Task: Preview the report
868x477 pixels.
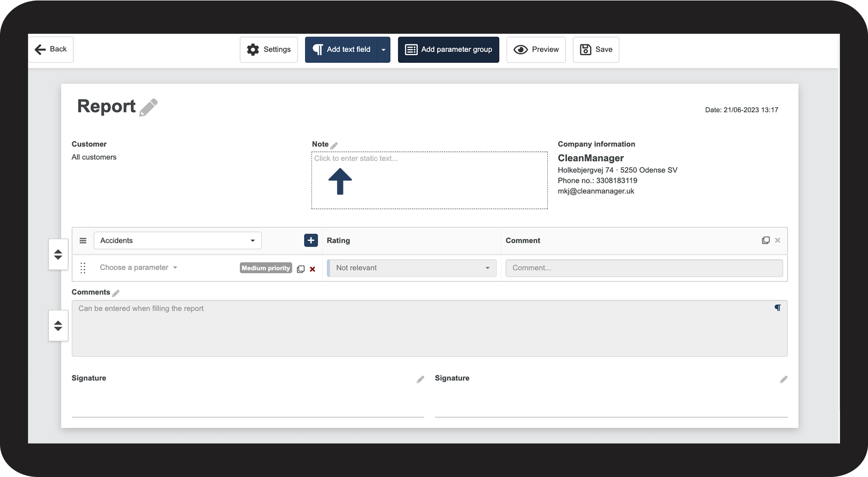Action: pos(536,50)
